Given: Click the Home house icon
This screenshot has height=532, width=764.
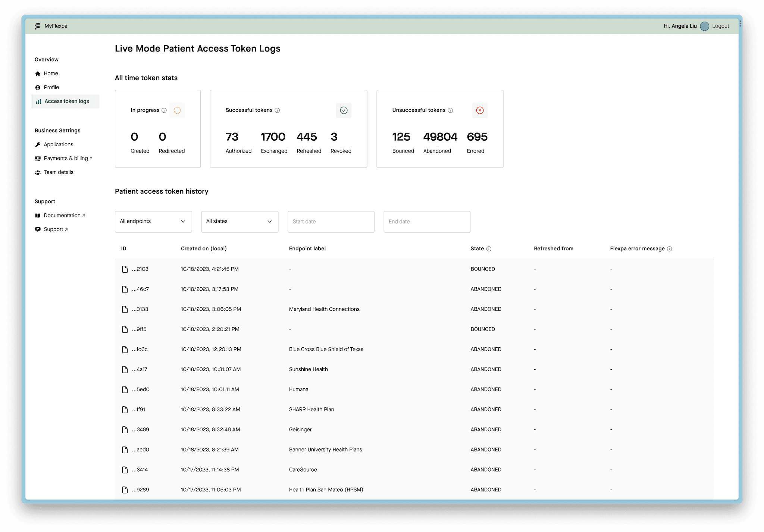Looking at the screenshot, I should pyautogui.click(x=38, y=73).
